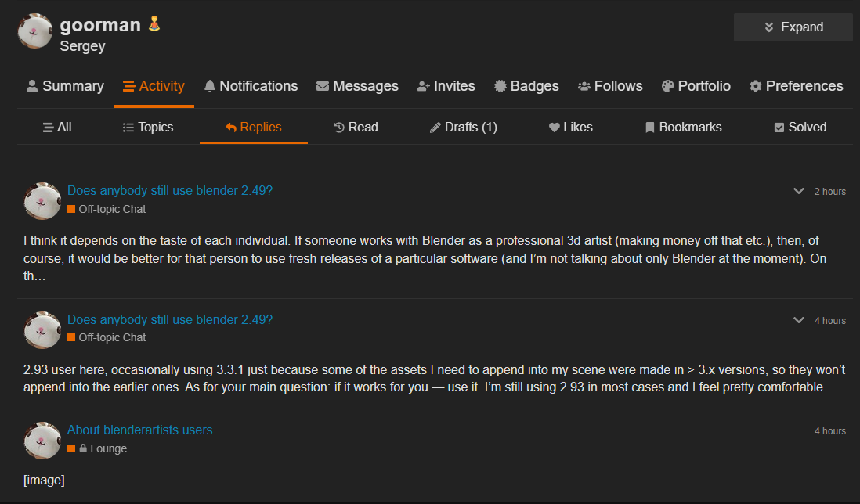The image size is (860, 504).
Task: Click the Read history clock icon
Action: click(339, 128)
